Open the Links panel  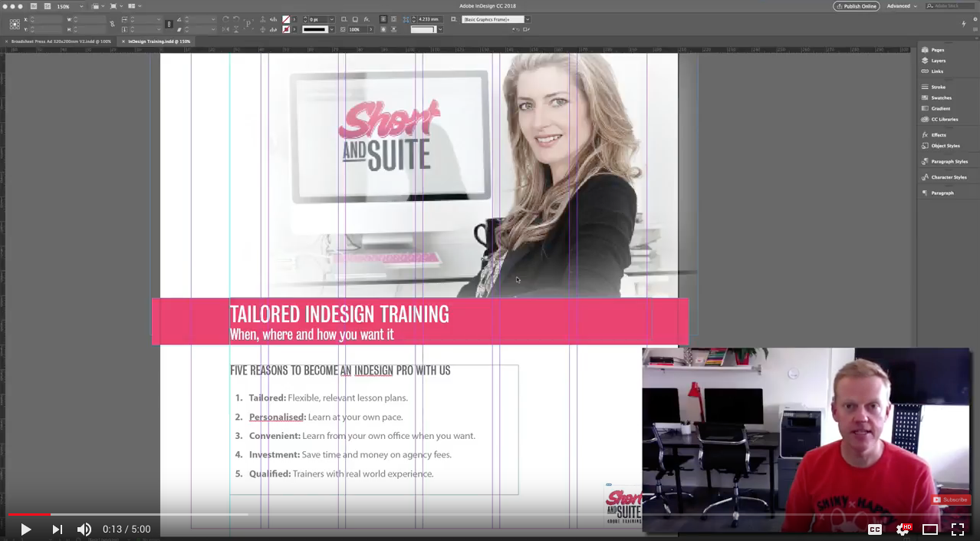[936, 71]
